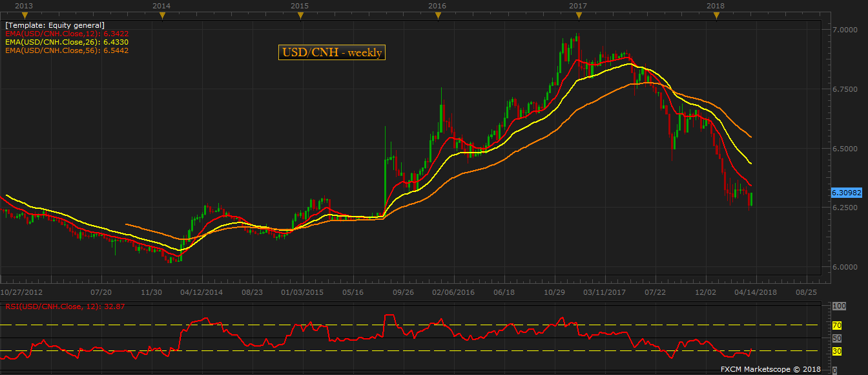The height and width of the screenshot is (375, 868).
Task: Click the 2014 year marker triangle
Action: click(x=162, y=15)
